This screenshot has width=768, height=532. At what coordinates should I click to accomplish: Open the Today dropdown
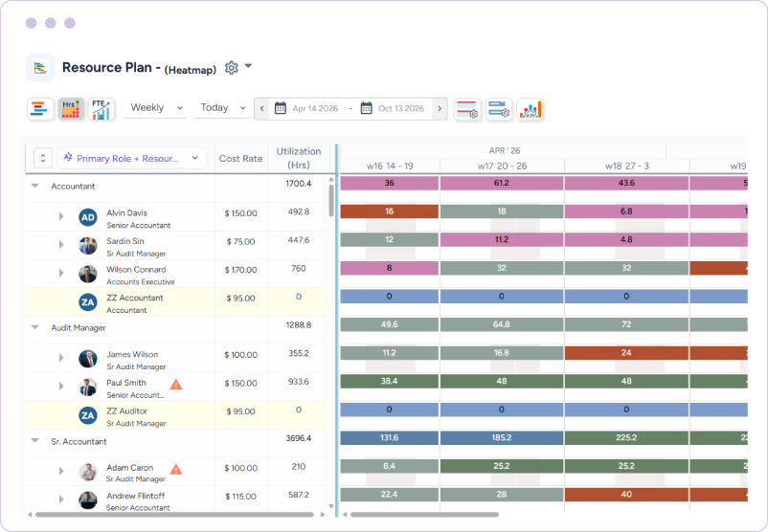[222, 108]
